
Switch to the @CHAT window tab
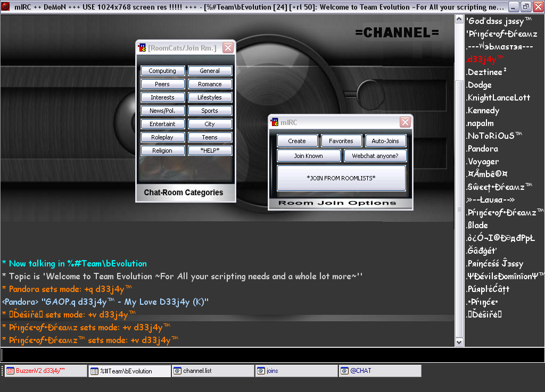pyautogui.click(x=380, y=371)
